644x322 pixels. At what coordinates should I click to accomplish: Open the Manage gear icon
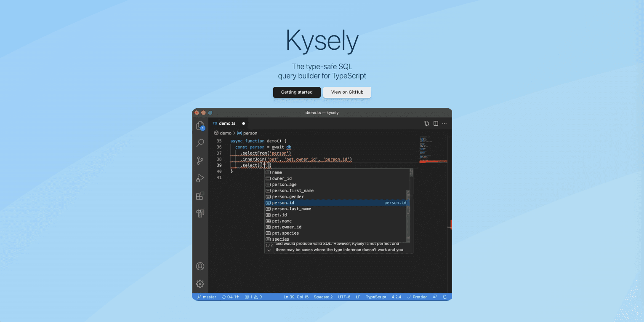(200, 284)
